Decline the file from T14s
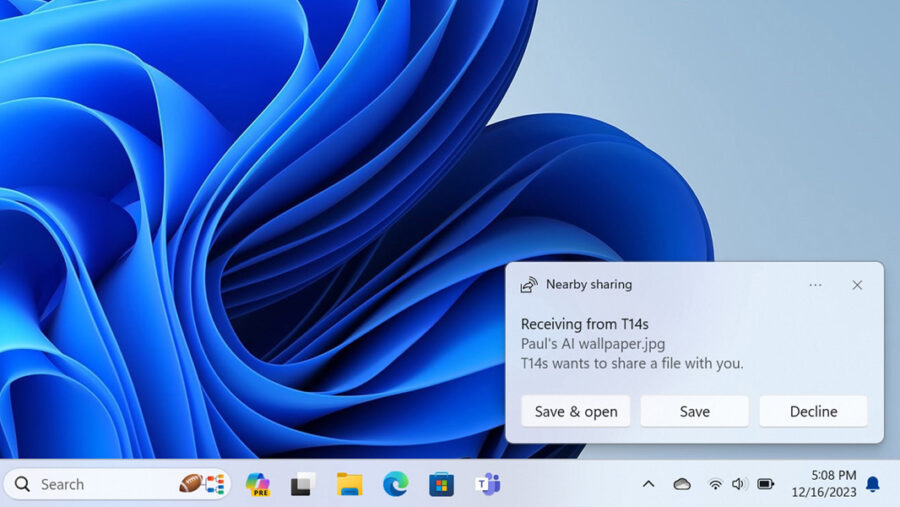 point(813,411)
